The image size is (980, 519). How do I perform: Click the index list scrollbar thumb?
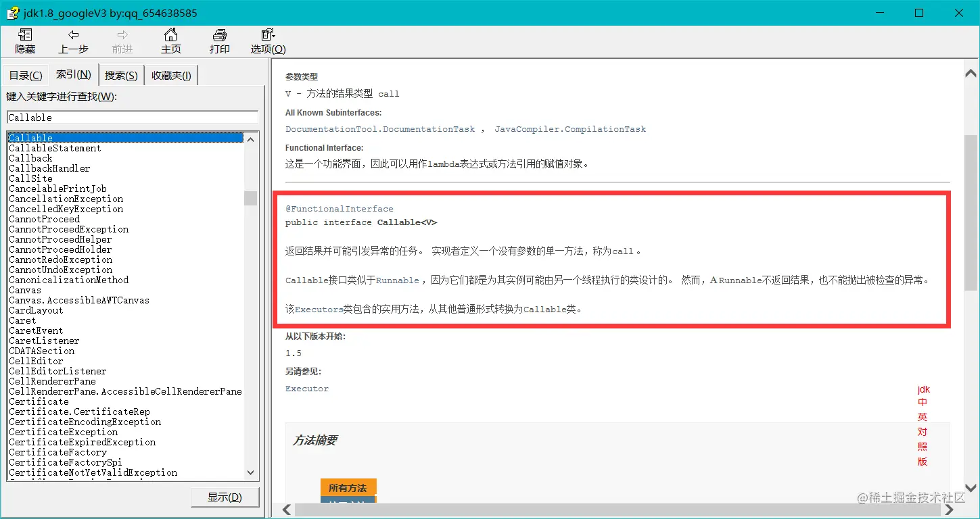click(251, 197)
